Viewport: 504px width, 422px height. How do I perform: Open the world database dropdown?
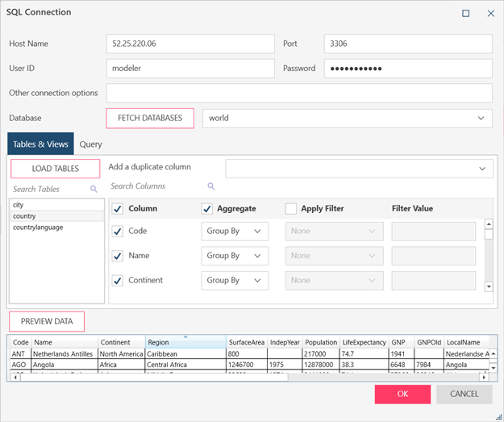(481, 118)
